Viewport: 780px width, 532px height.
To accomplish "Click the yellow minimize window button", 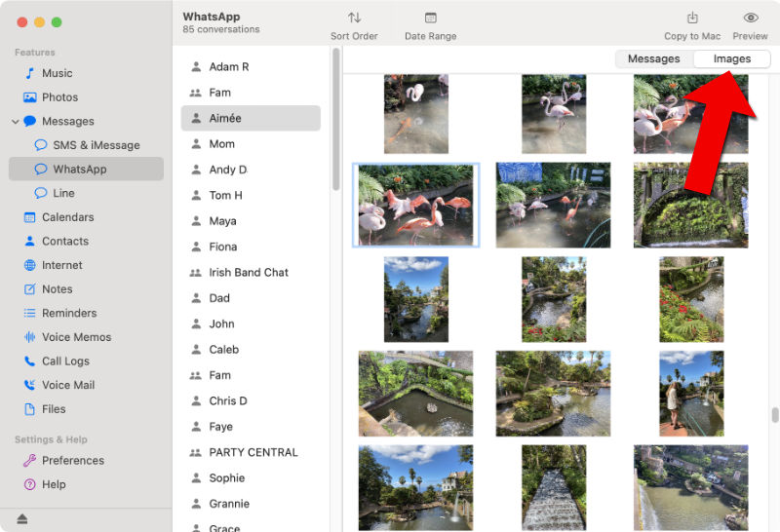I will [x=39, y=21].
